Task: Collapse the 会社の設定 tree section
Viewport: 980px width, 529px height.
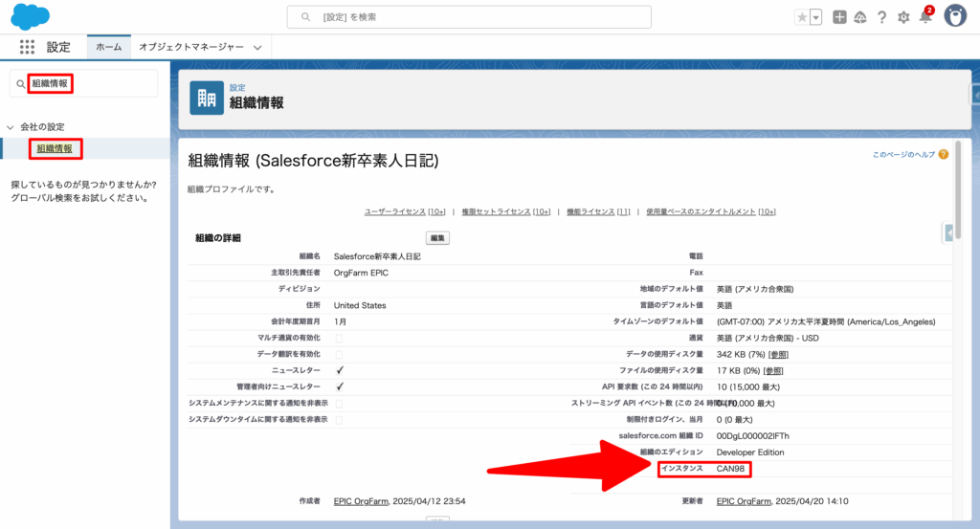Action: [10, 127]
